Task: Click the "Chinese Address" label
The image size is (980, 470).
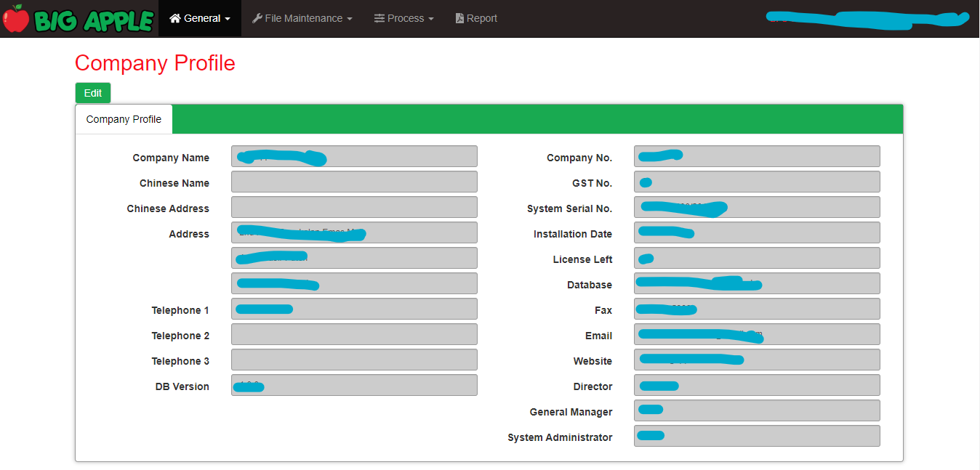Action: point(168,208)
